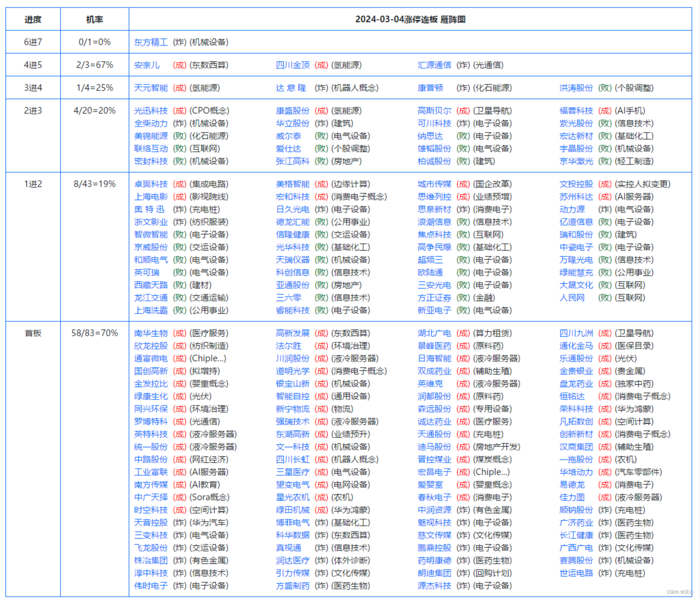Open 源杰科技 stock link
The height and width of the screenshot is (598, 700).
pyautogui.click(x=435, y=586)
